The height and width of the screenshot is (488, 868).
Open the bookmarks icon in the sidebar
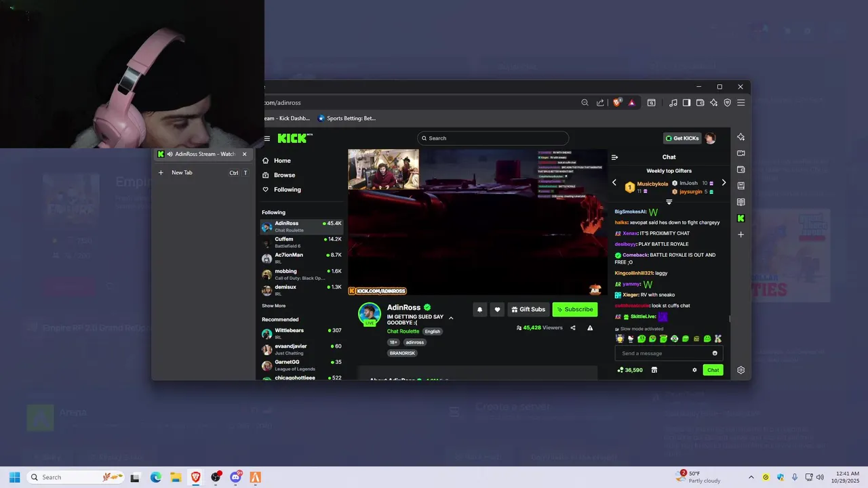point(741,186)
